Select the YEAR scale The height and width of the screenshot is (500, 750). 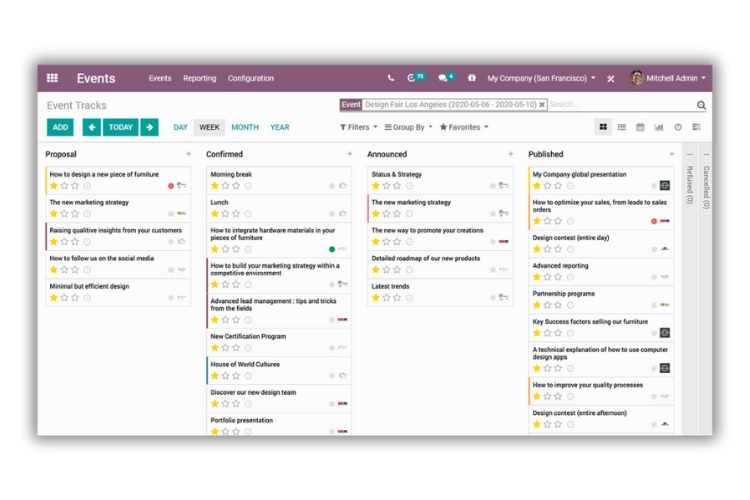280,127
